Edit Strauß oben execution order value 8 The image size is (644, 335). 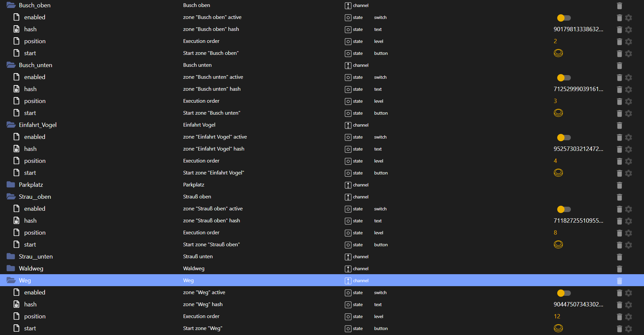pyautogui.click(x=555, y=233)
